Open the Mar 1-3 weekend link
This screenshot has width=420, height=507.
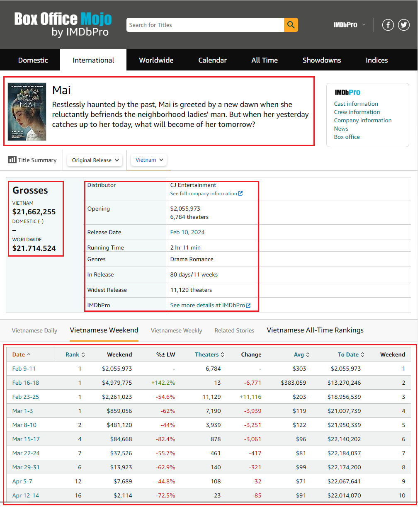[x=23, y=411]
